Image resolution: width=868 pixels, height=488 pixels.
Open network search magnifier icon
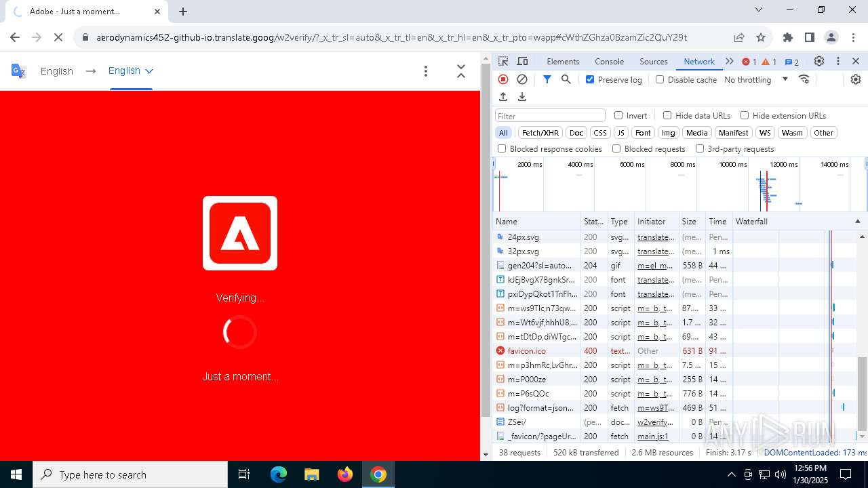pyautogui.click(x=566, y=79)
